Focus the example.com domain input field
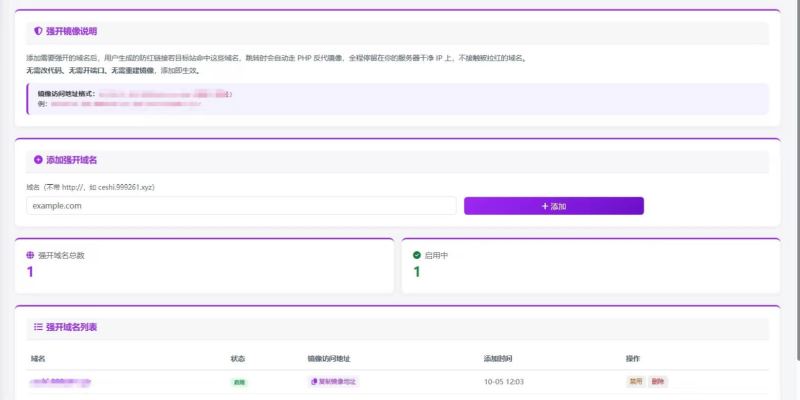Viewport: 800px width, 400px height. point(241,206)
